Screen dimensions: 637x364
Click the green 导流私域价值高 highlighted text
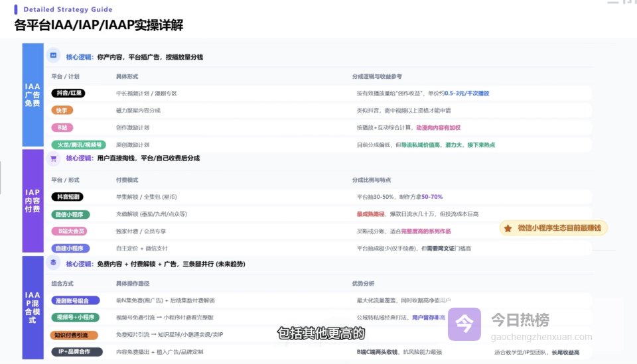click(421, 145)
